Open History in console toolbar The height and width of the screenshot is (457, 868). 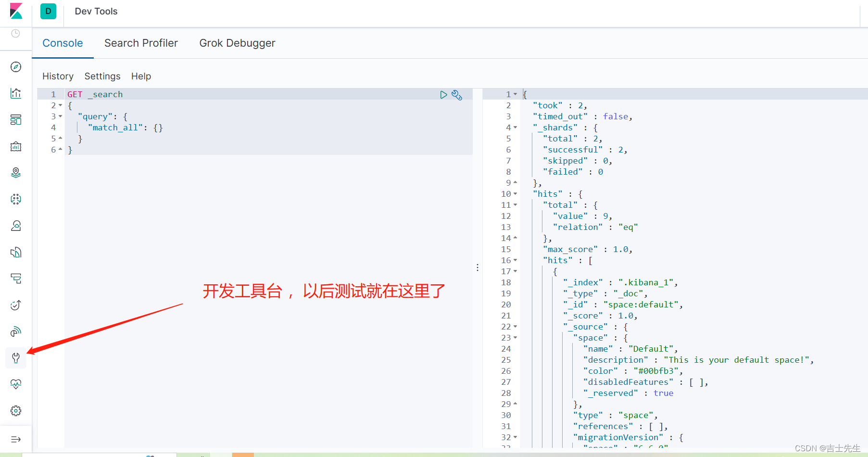click(58, 76)
